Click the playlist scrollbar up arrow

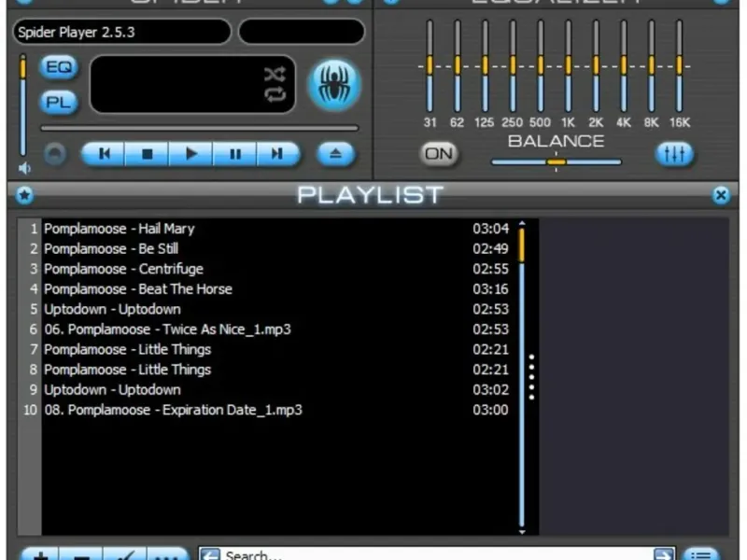pos(522,223)
